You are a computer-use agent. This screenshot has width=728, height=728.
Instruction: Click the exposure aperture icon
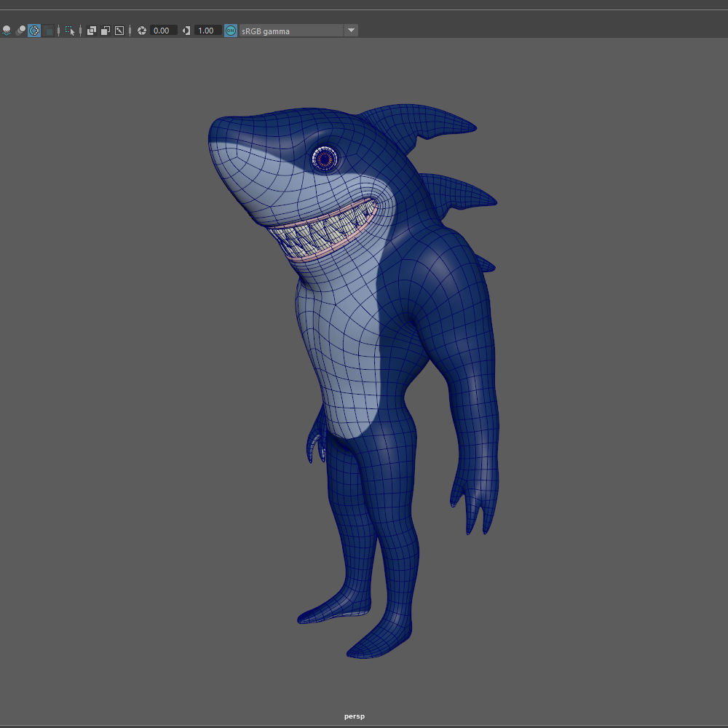point(142,31)
